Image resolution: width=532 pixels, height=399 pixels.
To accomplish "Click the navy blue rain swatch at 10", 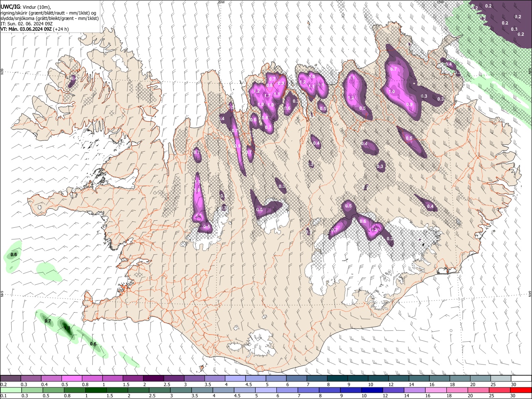I will click(x=372, y=390).
